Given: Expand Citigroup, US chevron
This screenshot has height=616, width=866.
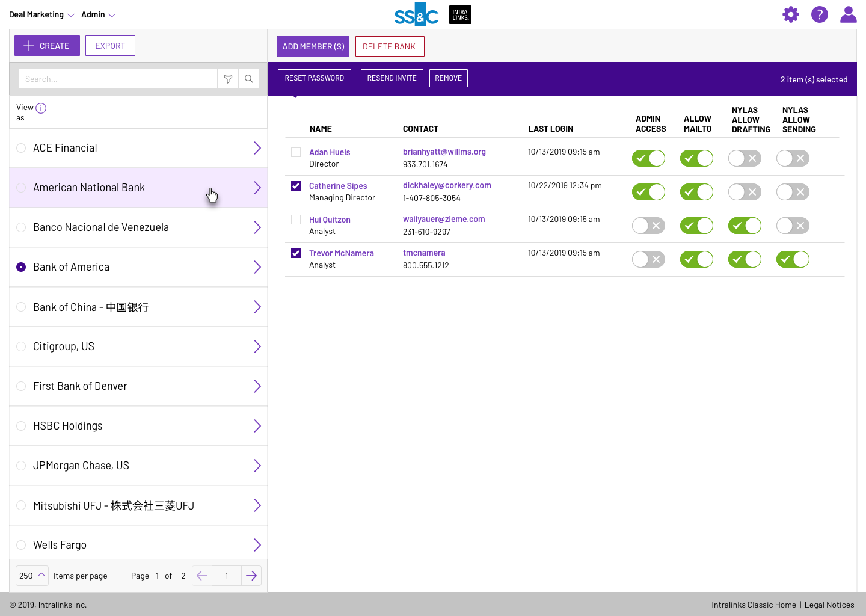Looking at the screenshot, I should [x=257, y=346].
